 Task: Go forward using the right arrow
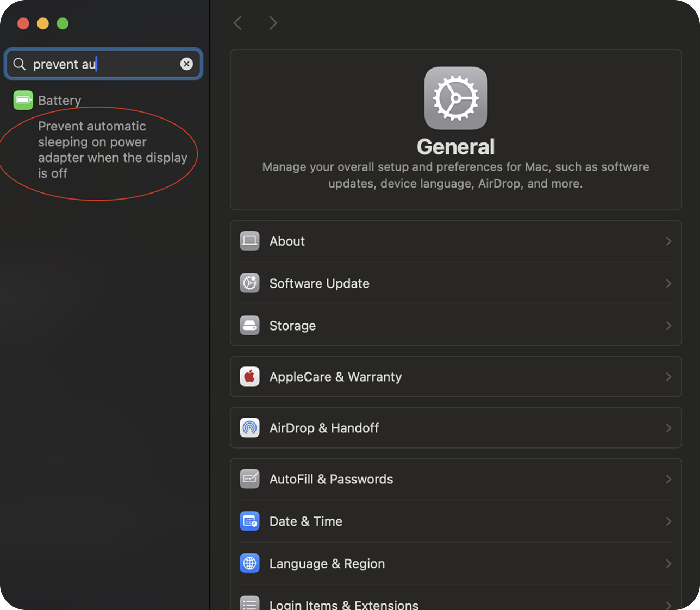coord(273,23)
